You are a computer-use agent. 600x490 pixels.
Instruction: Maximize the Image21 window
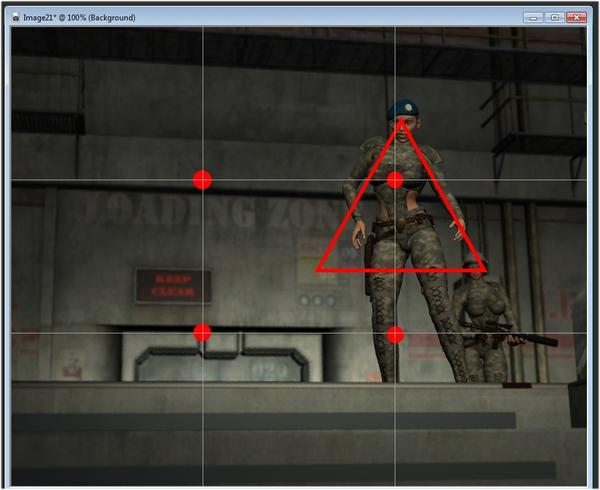point(554,18)
